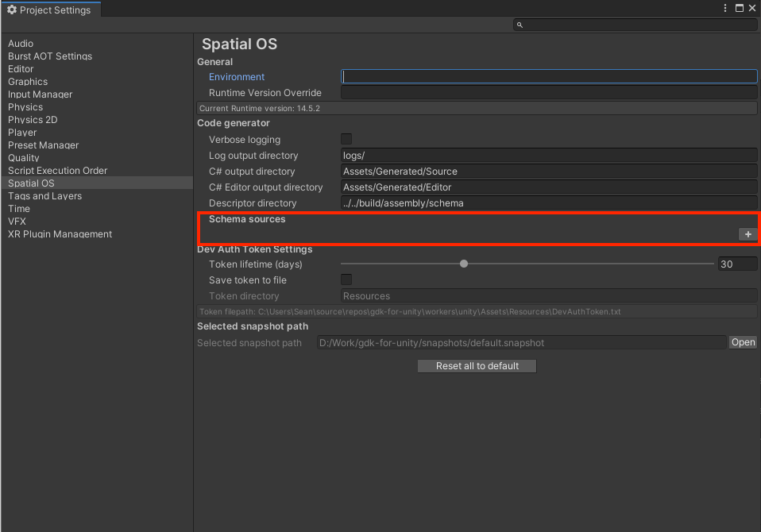Click the Runtime Version Override label
This screenshot has width=761, height=532.
(265, 93)
